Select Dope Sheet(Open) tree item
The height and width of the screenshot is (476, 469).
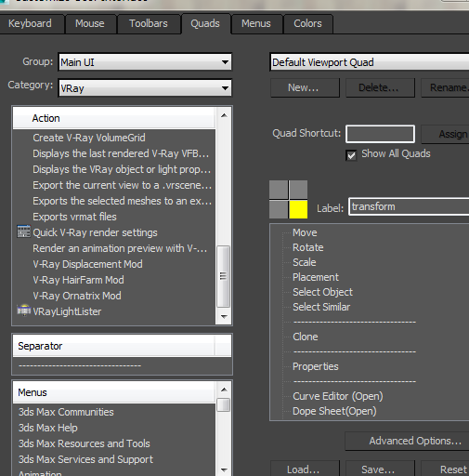(334, 411)
